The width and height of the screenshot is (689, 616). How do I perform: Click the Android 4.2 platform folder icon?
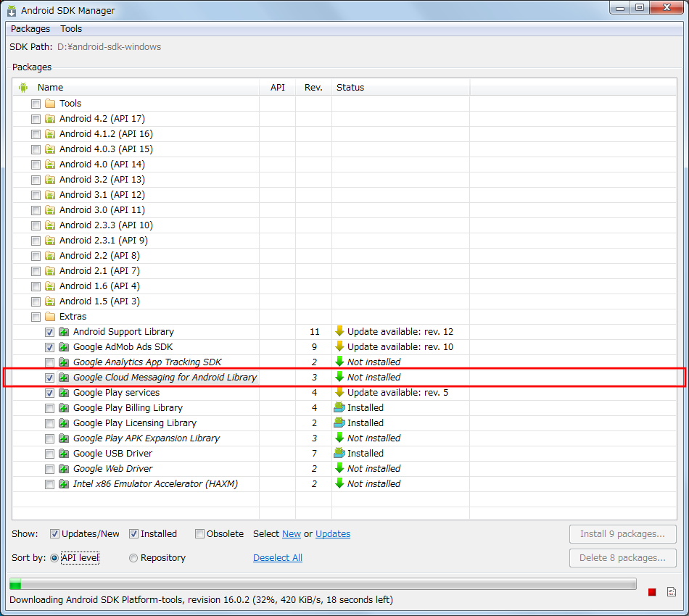[50, 119]
